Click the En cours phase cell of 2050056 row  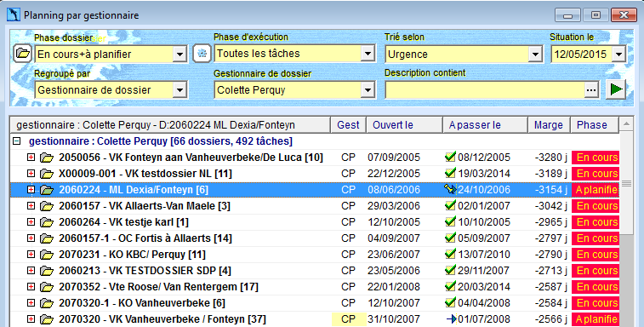596,158
